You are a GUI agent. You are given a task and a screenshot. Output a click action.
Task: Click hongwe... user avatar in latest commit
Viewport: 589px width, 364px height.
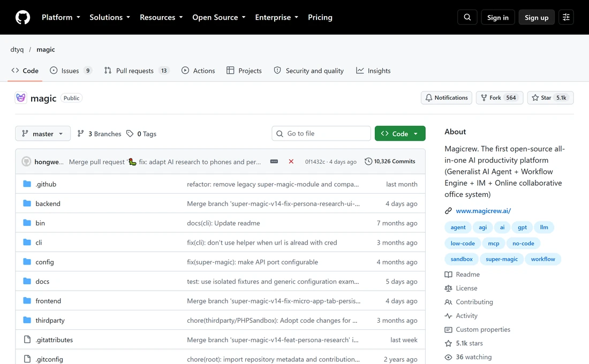(26, 162)
